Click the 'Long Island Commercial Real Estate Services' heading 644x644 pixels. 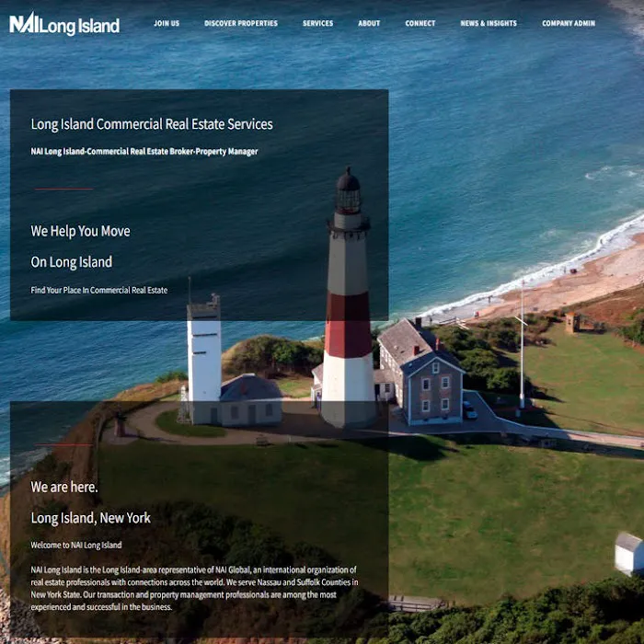pyautogui.click(x=152, y=124)
